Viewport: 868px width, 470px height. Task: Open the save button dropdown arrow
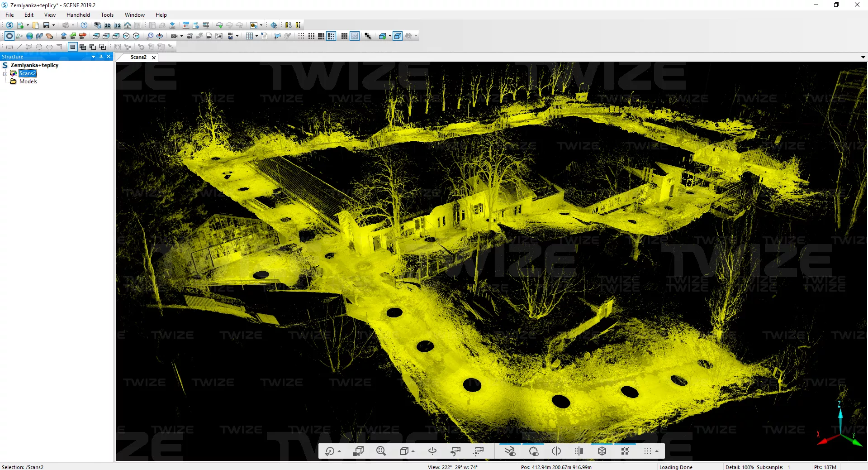(53, 25)
